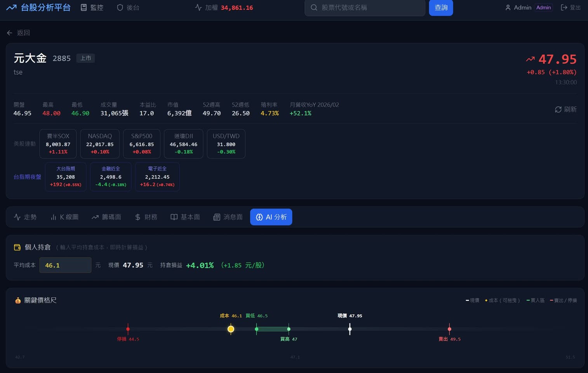Switch to the 籌碼面 tab
588x373 pixels.
click(x=106, y=217)
